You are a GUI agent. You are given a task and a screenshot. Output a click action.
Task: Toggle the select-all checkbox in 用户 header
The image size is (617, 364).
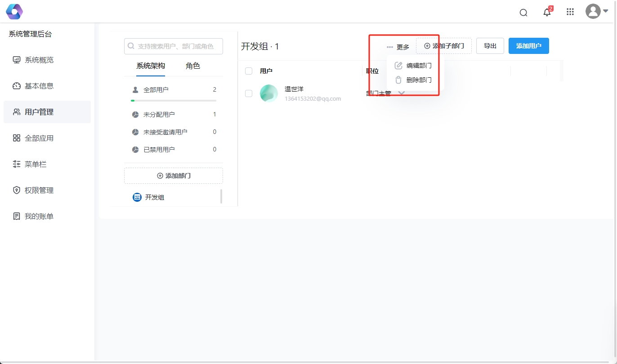coord(249,71)
